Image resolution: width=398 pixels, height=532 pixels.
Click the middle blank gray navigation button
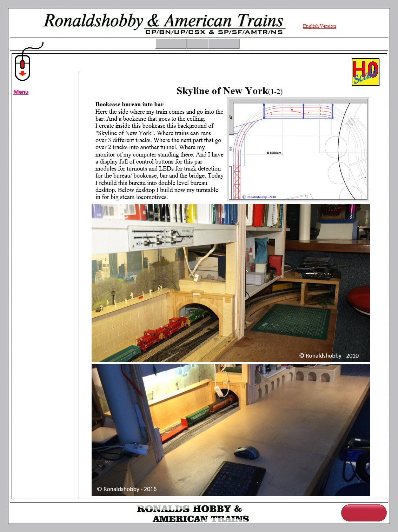198,44
